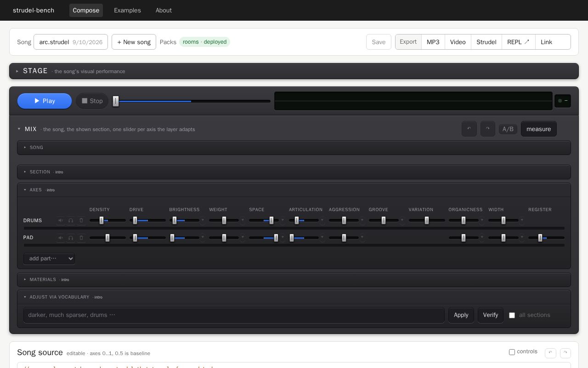Start playback with the Play button
The width and height of the screenshot is (588, 368).
(45, 101)
